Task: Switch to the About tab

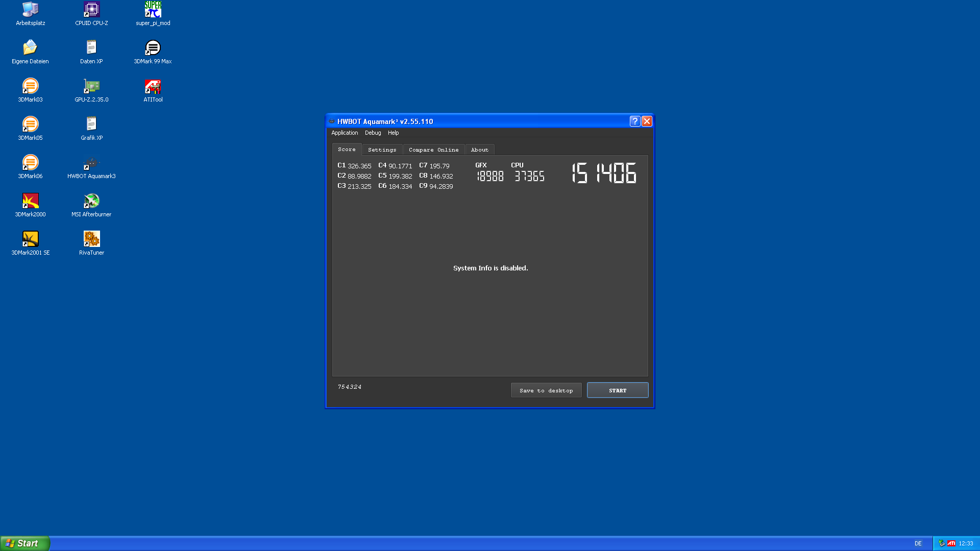Action: coord(480,149)
